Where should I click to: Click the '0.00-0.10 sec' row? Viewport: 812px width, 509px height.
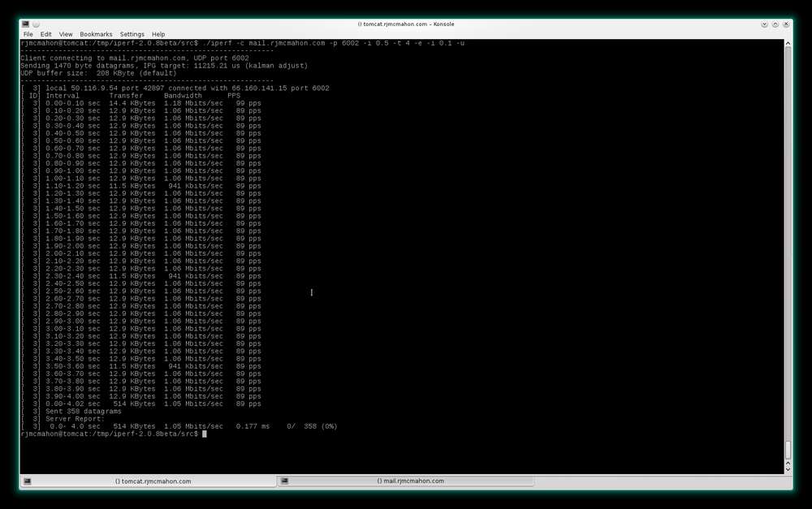140,103
